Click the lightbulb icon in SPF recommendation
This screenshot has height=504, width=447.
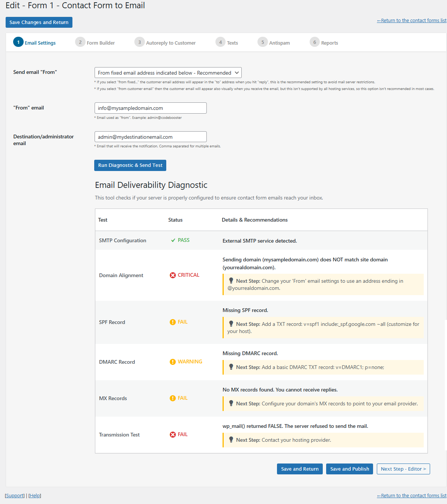click(231, 324)
